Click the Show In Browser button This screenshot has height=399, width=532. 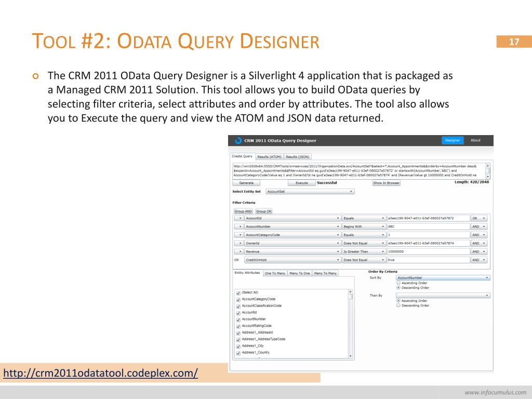click(387, 183)
